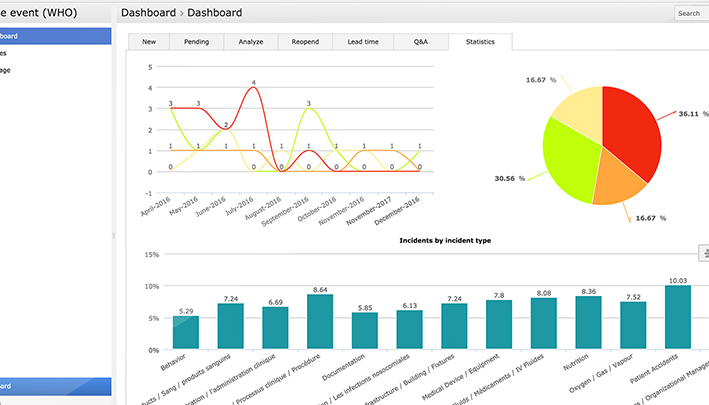709x405 pixels.
Task: Select the highlighted dashboard item in the sidebar
Action: click(x=55, y=36)
